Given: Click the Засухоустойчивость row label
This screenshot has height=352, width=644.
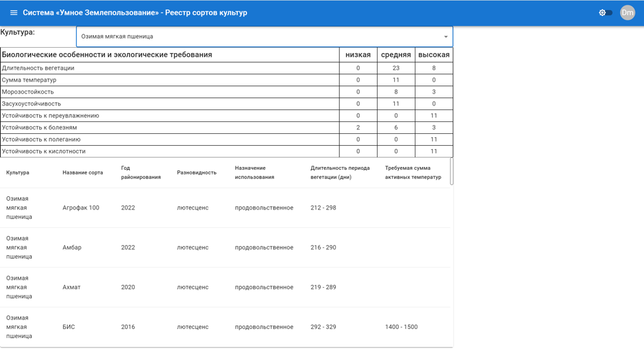Looking at the screenshot, I should tap(31, 104).
